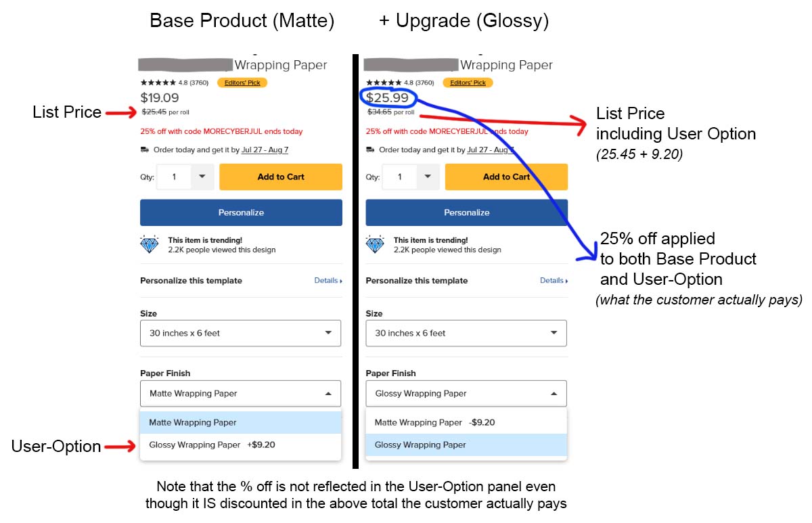Choose Glossy Wrapping Paper +$9.20 option
The width and height of the screenshot is (812, 523).
point(240,445)
